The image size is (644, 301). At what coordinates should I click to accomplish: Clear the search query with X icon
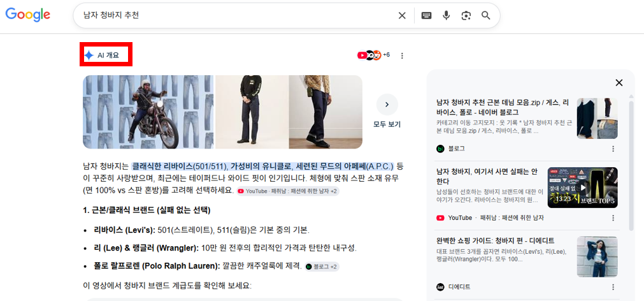[402, 16]
